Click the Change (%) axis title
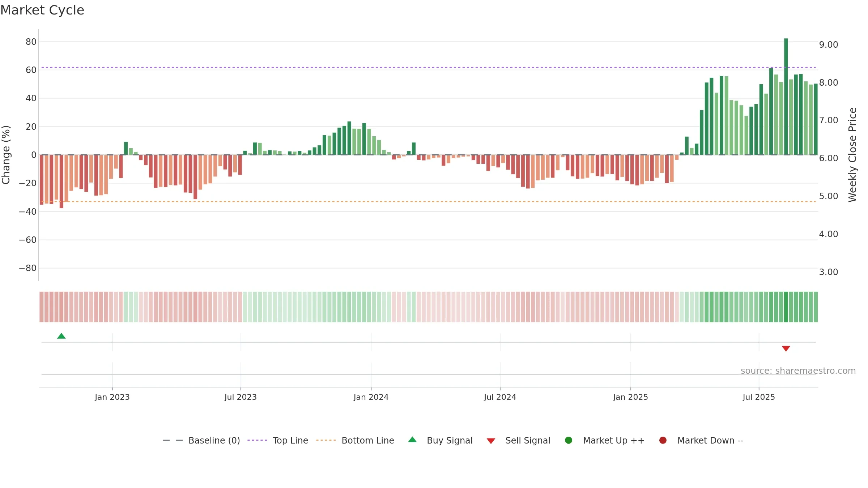The height and width of the screenshot is (488, 868). pos(6,155)
